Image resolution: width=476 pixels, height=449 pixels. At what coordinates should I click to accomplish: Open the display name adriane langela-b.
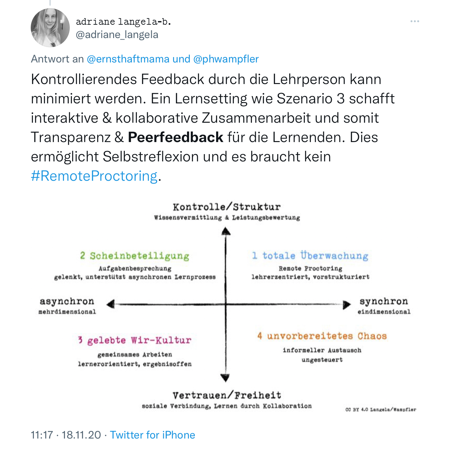123,22
